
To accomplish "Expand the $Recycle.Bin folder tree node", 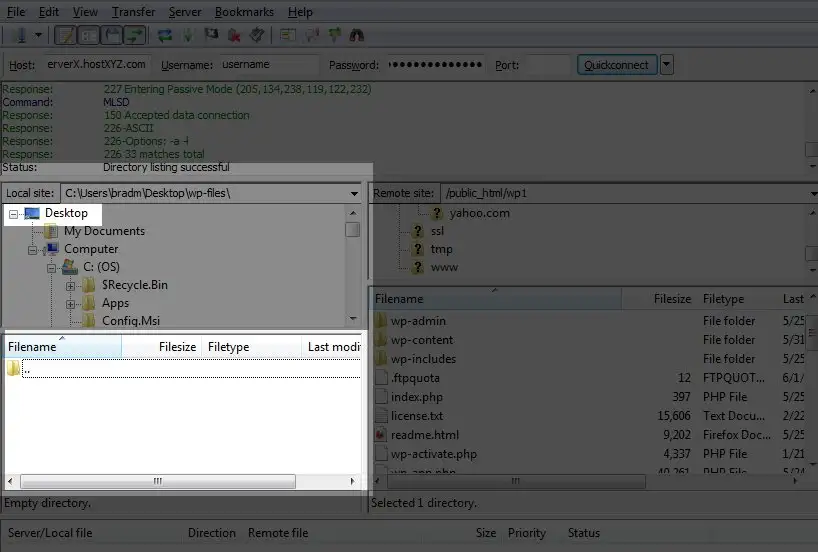I will pyautogui.click(x=70, y=286).
